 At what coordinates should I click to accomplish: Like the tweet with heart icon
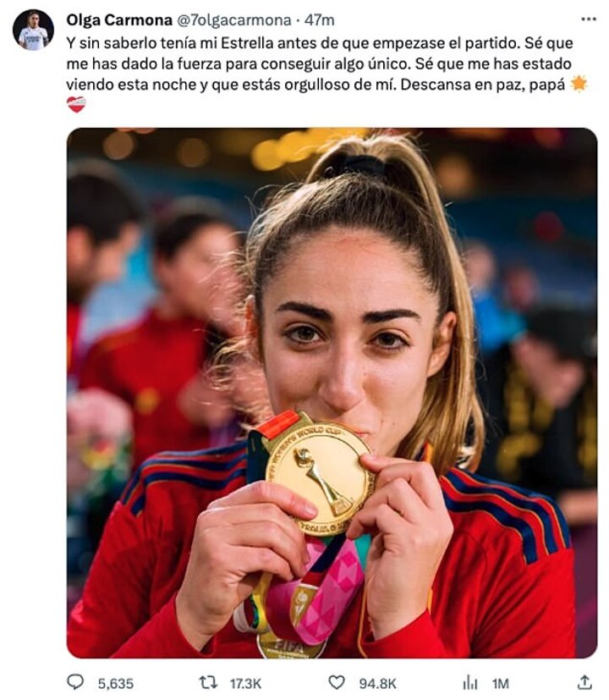coord(337,682)
